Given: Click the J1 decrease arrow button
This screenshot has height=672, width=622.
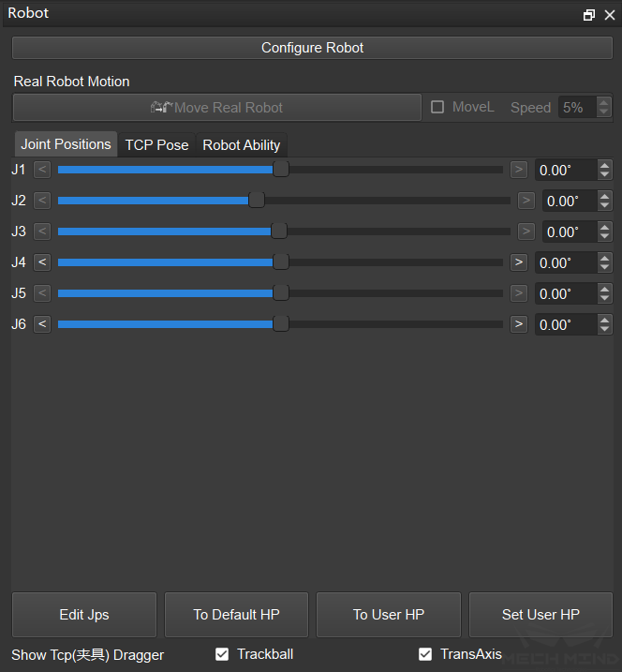Looking at the screenshot, I should [x=42, y=170].
